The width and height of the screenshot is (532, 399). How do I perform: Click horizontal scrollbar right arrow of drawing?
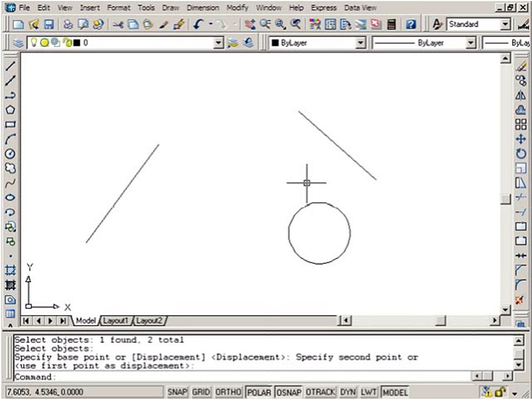[x=495, y=320]
